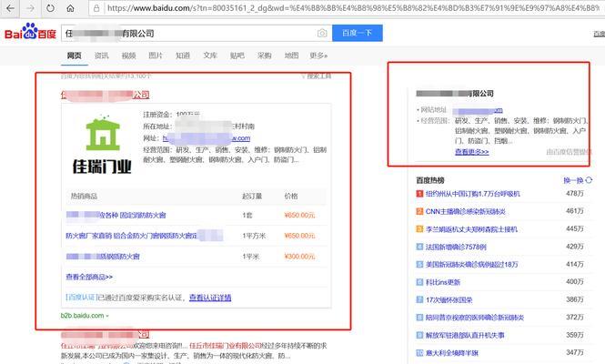Reload the page with the refresh icon
Image resolution: width=605 pixels, height=364 pixels.
pyautogui.click(x=50, y=8)
